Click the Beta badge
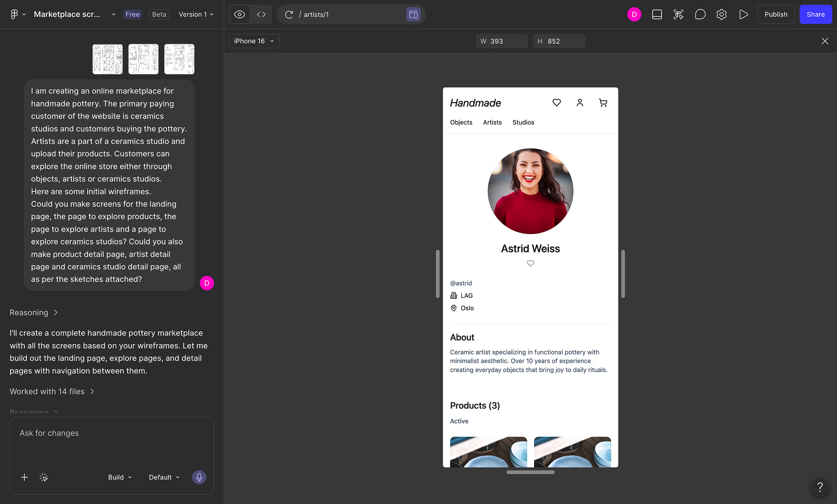This screenshot has width=837, height=504. [159, 14]
